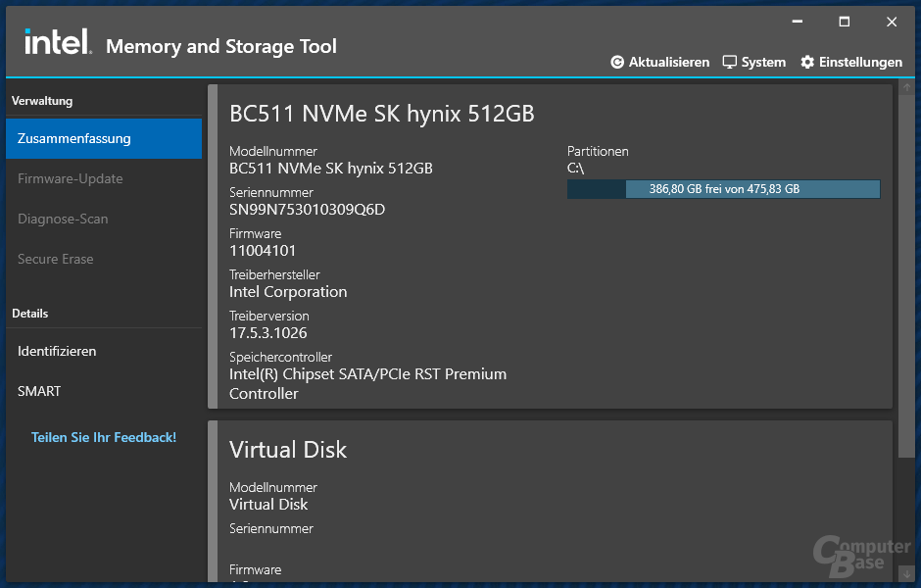The width and height of the screenshot is (921, 588).
Task: Select the Zusammenfassung menu item
Action: coord(104,138)
